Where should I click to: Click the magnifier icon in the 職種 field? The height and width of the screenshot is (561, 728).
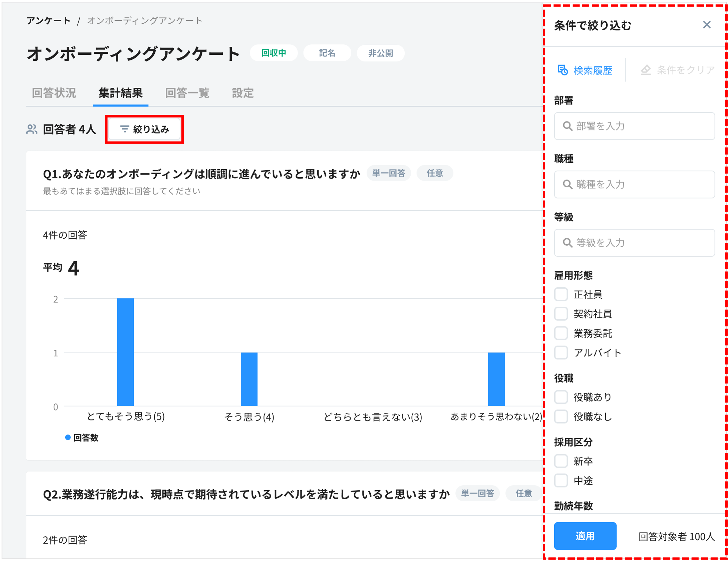(x=568, y=185)
